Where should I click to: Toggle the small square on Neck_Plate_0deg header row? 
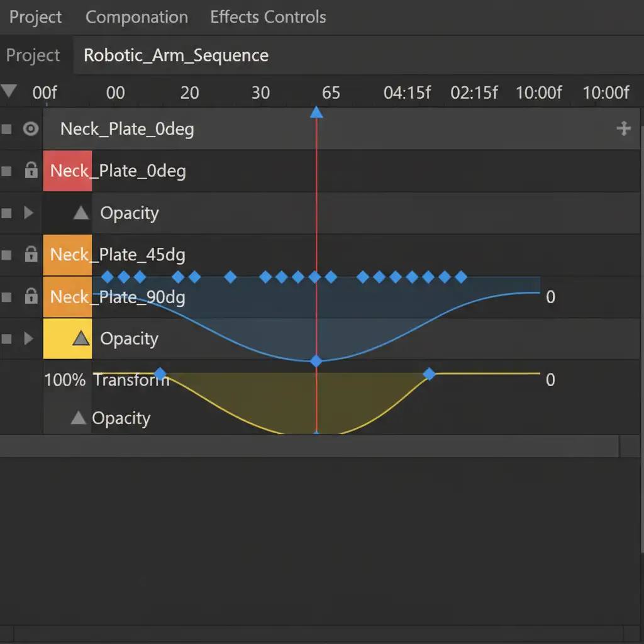[x=7, y=129]
